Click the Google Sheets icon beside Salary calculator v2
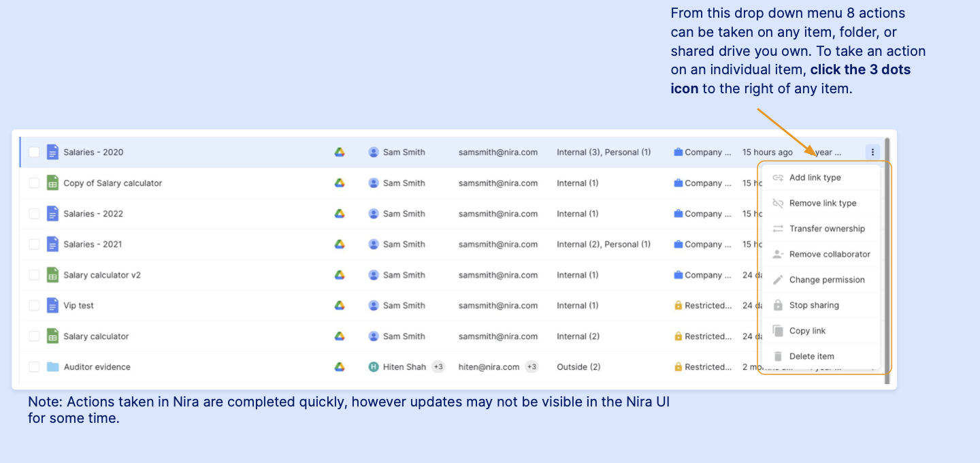Screen dimensions: 980x463 [52, 275]
